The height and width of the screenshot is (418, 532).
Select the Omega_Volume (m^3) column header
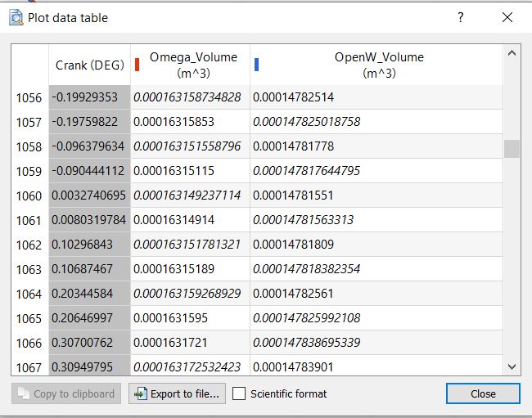click(191, 65)
